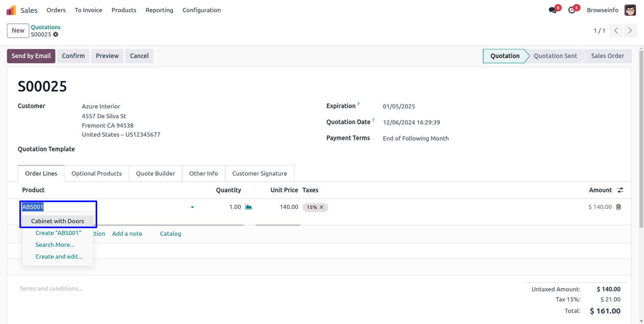
Task: Open the messages chat bubble icon
Action: coord(552,10)
